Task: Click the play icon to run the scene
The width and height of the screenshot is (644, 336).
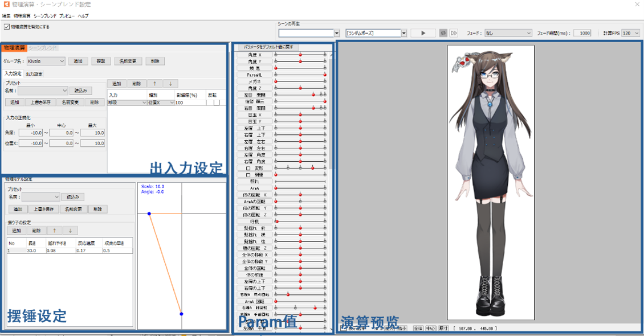Action: tap(423, 33)
